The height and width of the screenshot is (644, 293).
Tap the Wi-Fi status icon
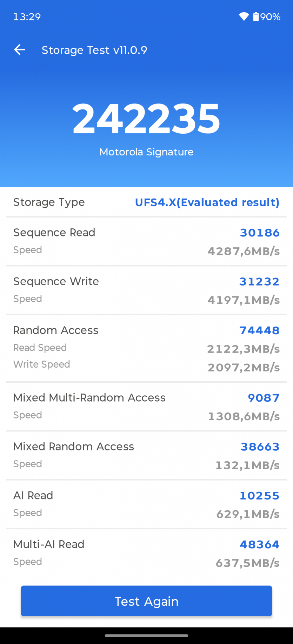pyautogui.click(x=244, y=16)
